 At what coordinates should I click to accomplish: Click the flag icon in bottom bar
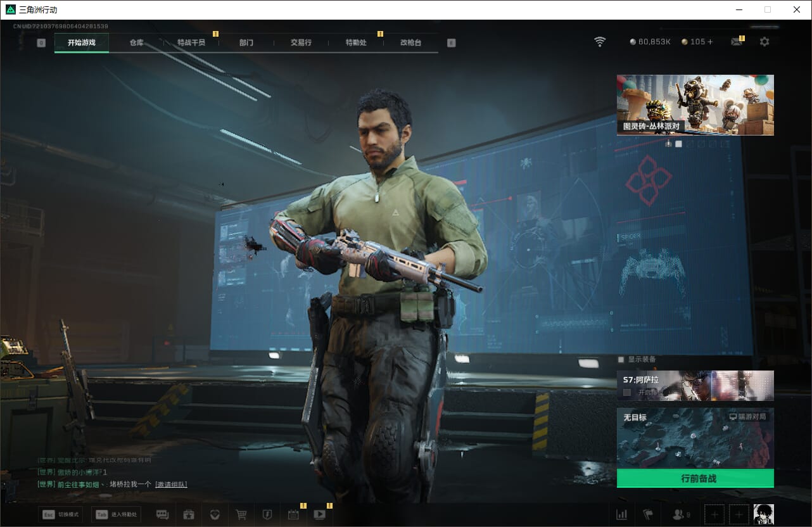click(x=648, y=515)
